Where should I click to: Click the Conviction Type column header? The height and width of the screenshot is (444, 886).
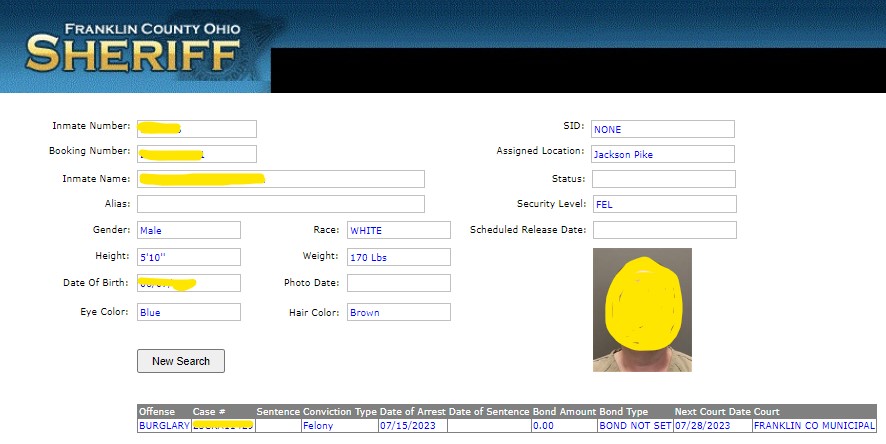[x=340, y=411]
